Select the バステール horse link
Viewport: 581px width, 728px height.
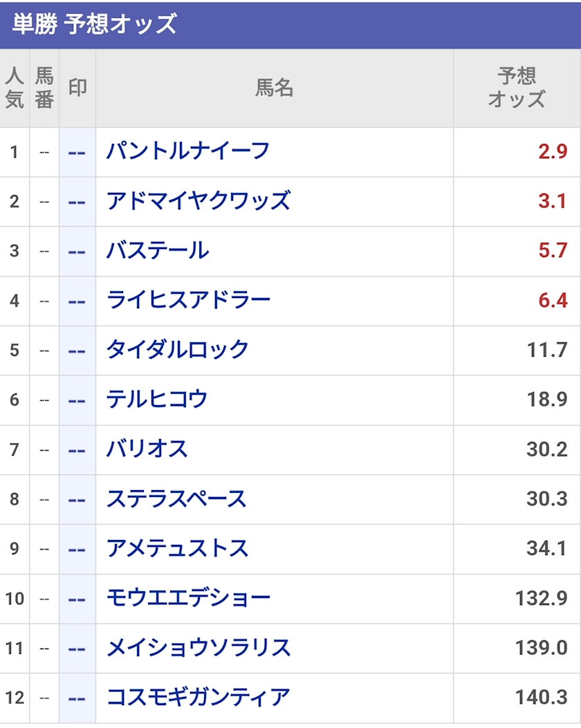click(x=158, y=251)
